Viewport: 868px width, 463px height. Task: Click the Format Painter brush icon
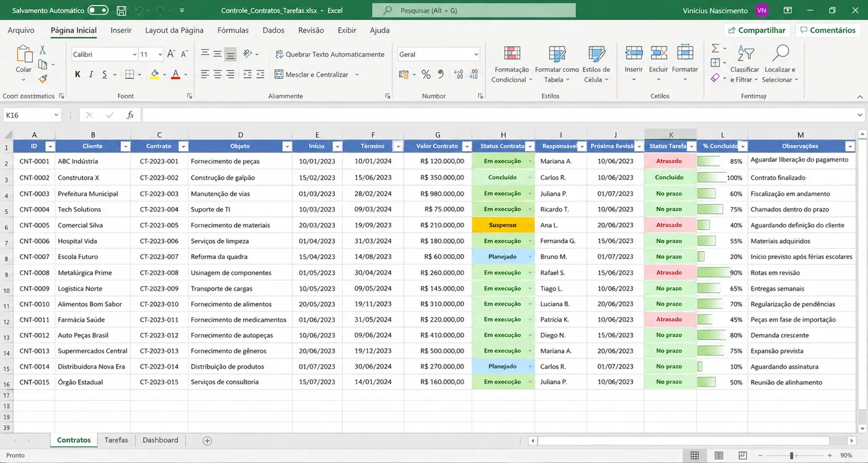tap(42, 79)
